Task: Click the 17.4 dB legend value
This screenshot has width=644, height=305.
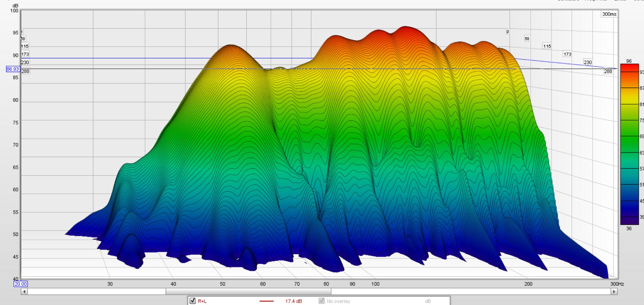Action: click(x=293, y=301)
